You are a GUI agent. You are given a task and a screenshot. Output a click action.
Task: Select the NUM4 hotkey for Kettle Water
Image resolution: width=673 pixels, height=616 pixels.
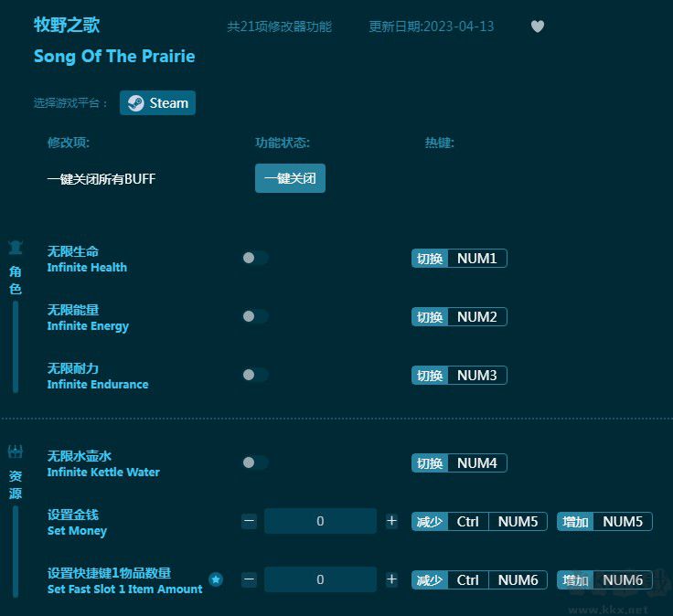click(476, 463)
